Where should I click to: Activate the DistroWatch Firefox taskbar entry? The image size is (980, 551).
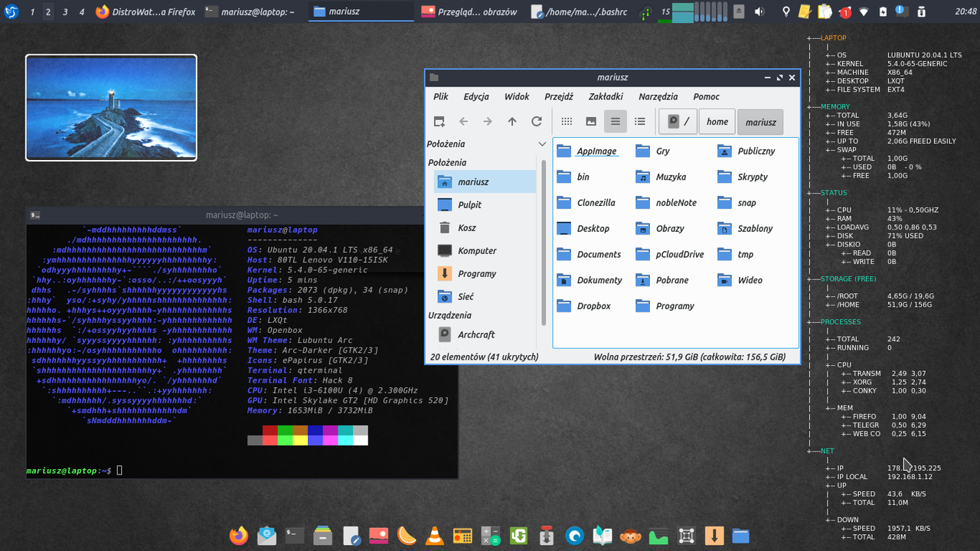[x=145, y=11]
